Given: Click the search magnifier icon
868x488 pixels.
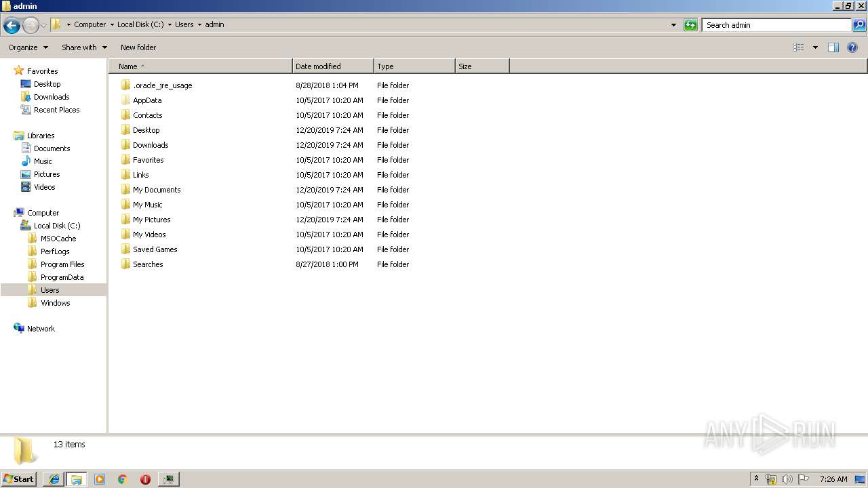Looking at the screenshot, I should pos(859,25).
